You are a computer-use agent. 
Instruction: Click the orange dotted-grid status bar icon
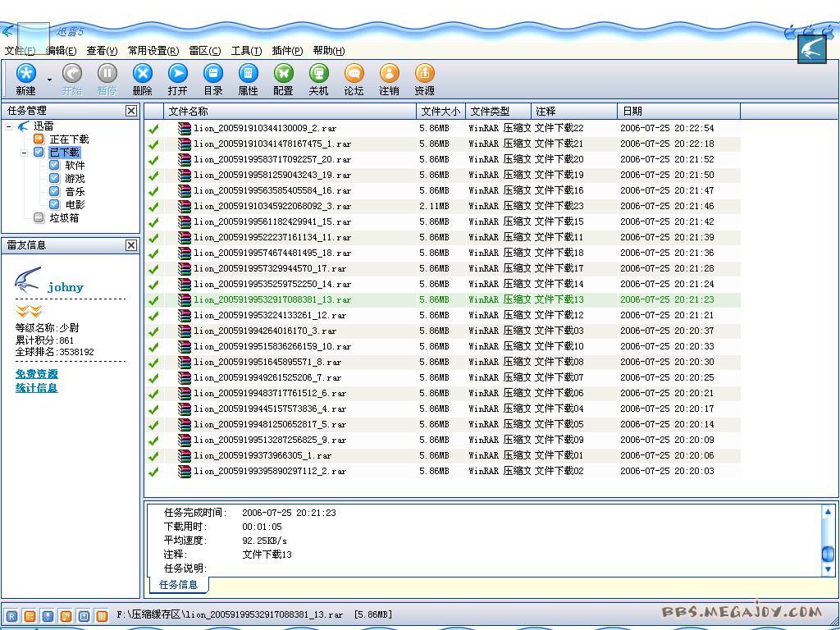point(30,616)
